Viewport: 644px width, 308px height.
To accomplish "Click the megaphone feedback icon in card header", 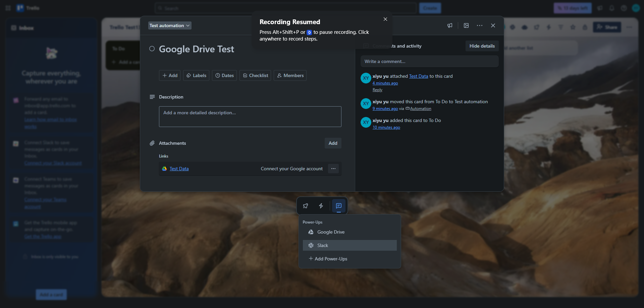I will (450, 25).
